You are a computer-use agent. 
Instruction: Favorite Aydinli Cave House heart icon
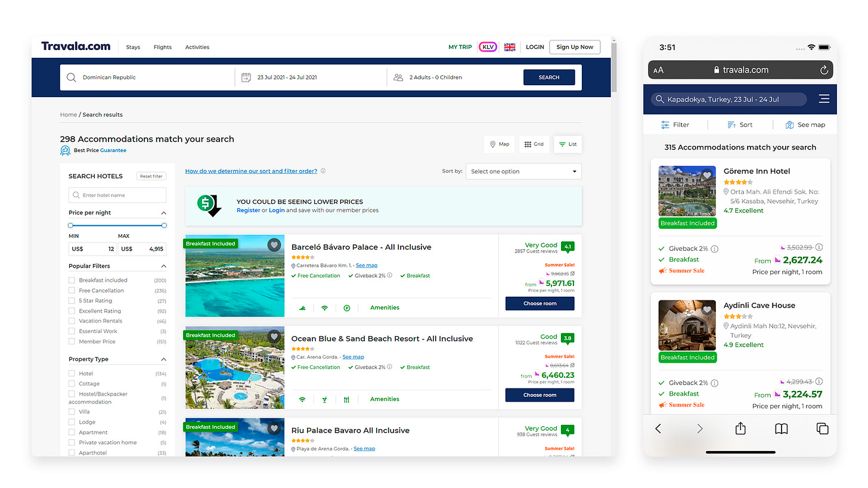click(x=707, y=309)
